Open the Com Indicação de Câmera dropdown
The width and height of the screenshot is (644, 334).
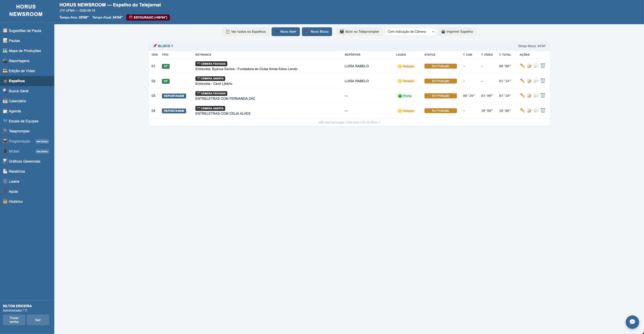click(410, 32)
